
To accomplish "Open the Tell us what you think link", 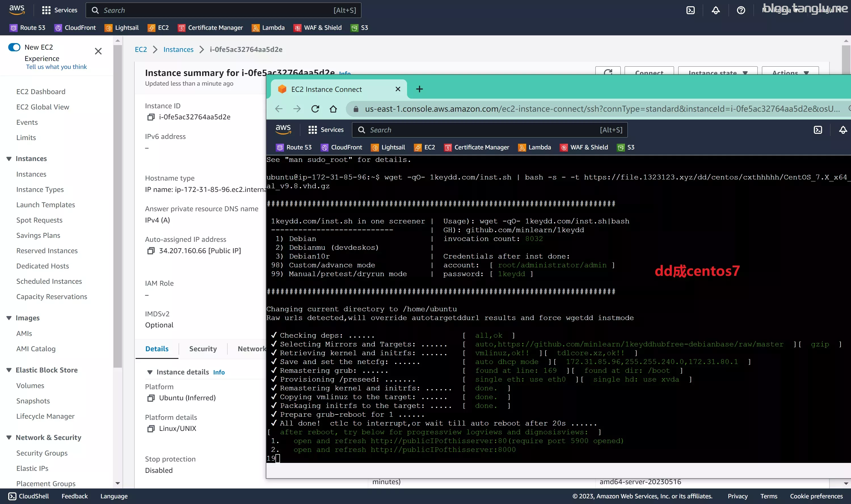I will [56, 67].
